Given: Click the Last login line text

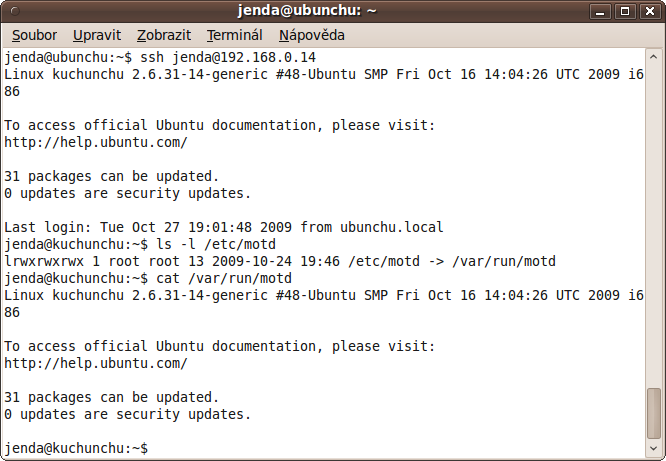Looking at the screenshot, I should coord(224,227).
